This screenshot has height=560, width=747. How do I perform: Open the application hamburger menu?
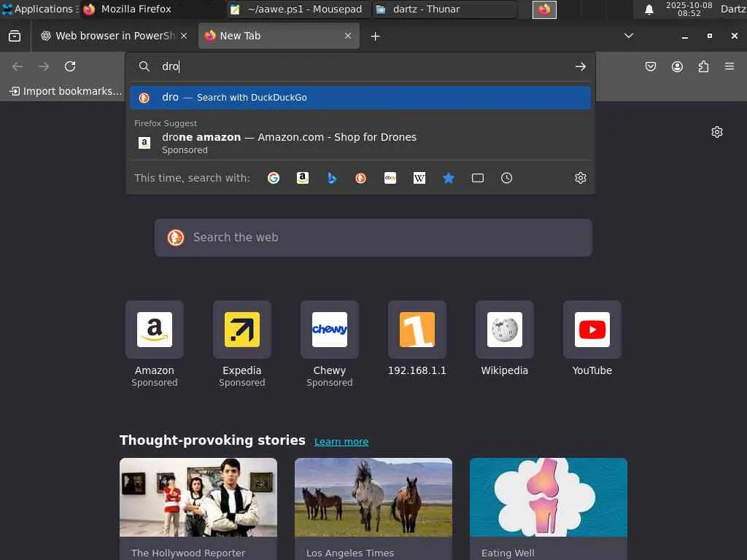click(729, 66)
